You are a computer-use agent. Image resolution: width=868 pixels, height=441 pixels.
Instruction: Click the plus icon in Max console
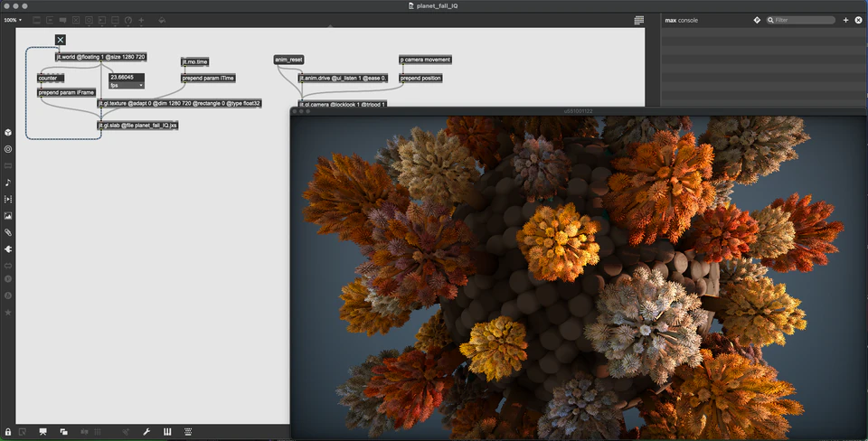(x=846, y=20)
